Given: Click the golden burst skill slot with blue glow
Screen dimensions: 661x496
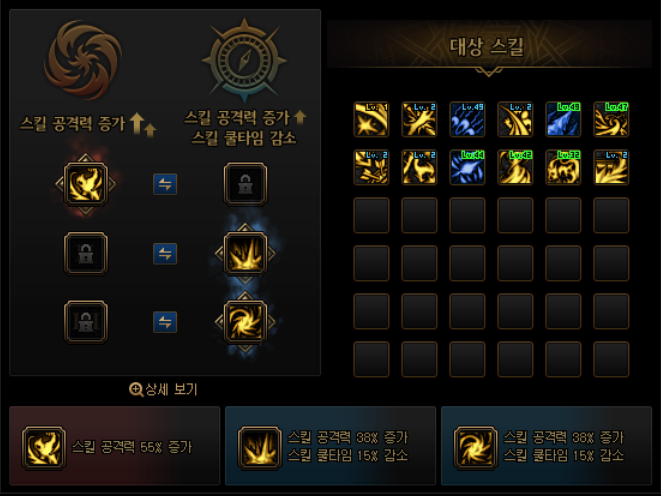Looking at the screenshot, I should click(x=245, y=253).
